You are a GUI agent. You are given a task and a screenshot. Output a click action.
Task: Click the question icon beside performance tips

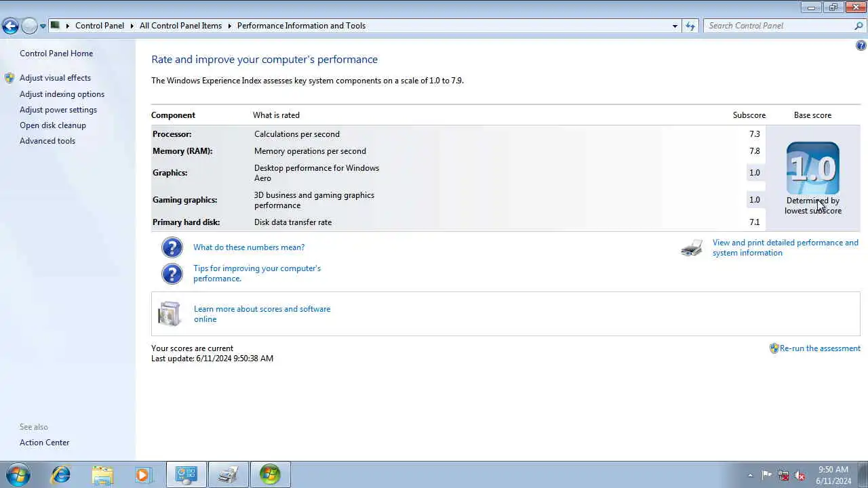tap(172, 274)
